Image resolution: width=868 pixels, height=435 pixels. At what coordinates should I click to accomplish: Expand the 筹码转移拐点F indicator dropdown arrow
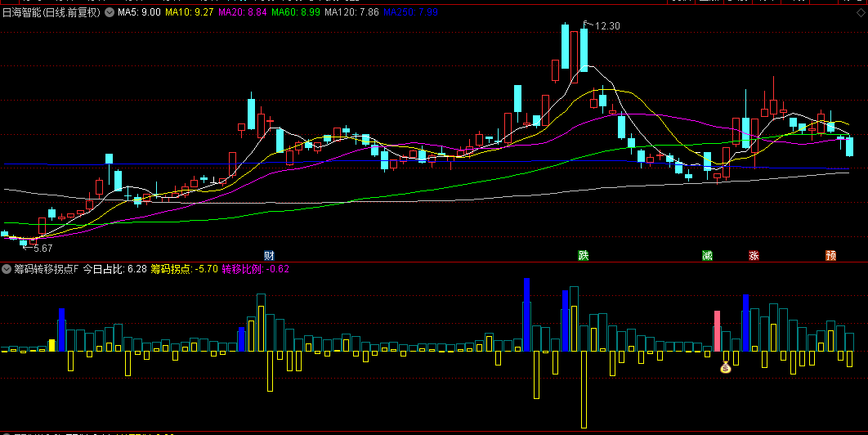7,269
